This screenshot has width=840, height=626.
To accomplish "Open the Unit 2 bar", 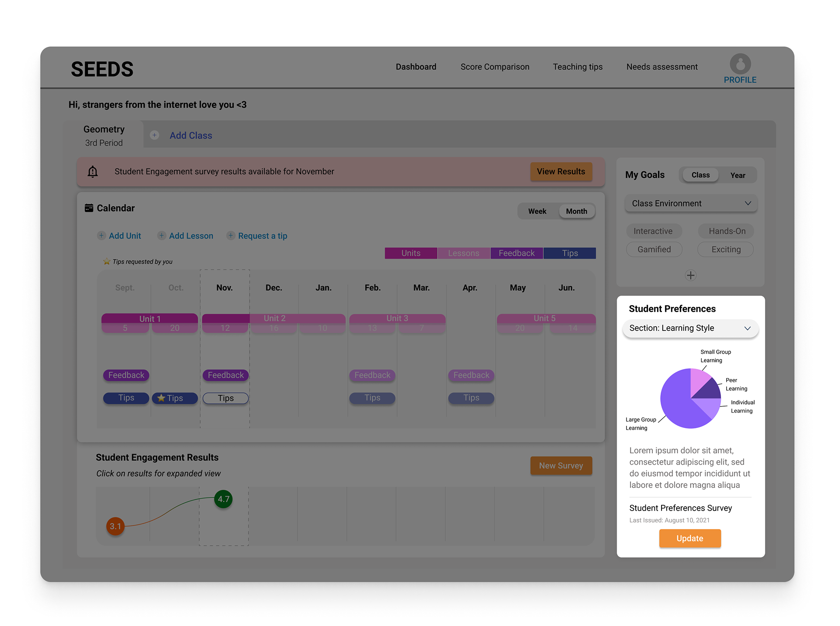I will 274,318.
